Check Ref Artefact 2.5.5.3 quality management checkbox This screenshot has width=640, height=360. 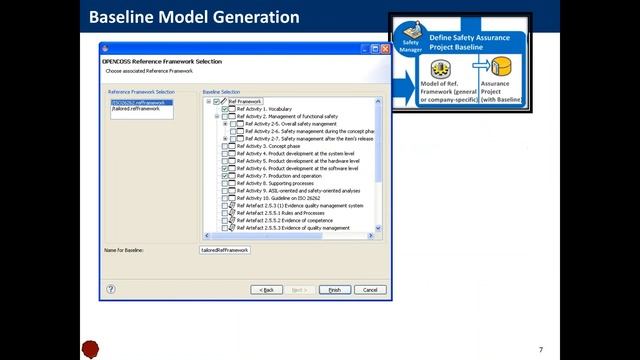[224, 228]
